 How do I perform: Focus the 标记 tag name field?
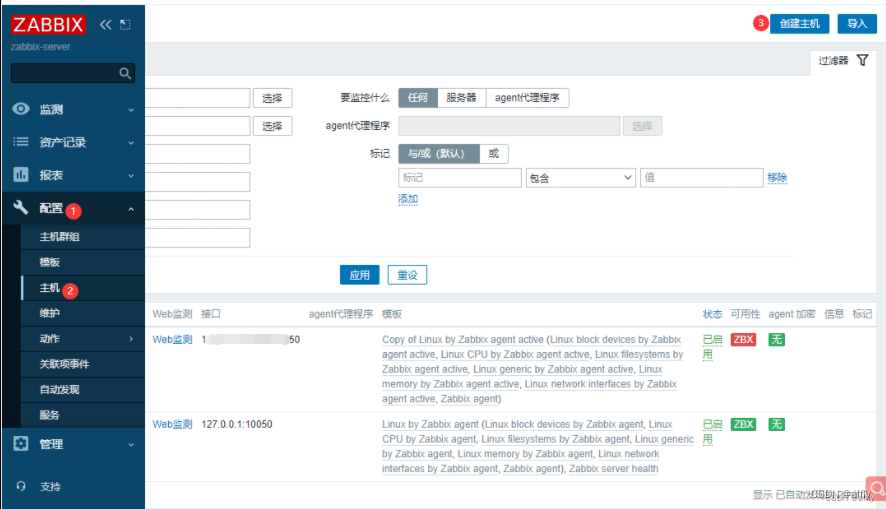coord(460,178)
